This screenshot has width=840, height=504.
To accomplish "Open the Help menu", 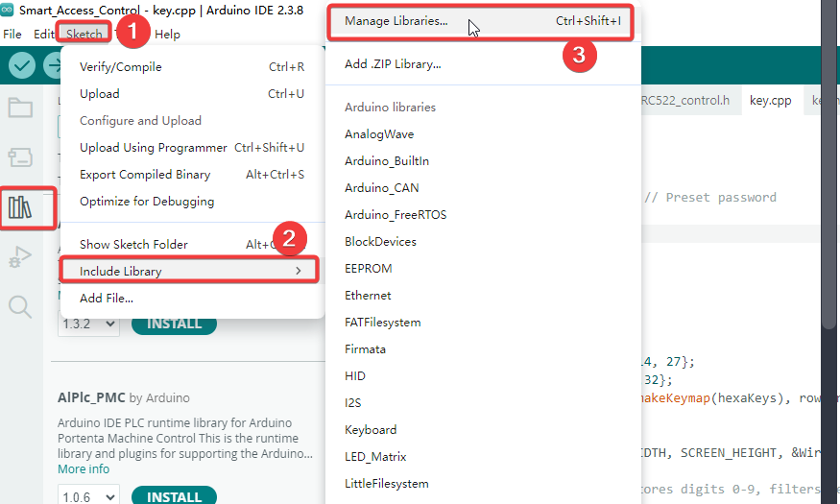I will pyautogui.click(x=167, y=35).
